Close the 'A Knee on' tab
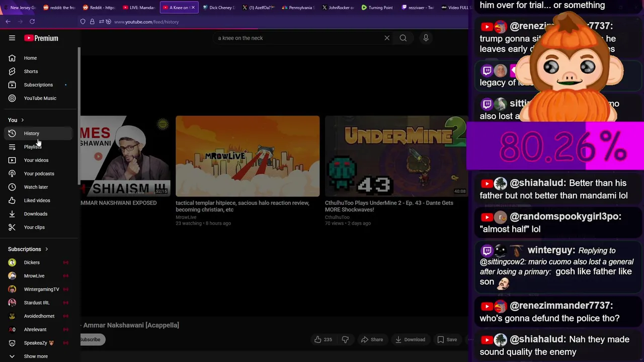This screenshot has height=362, width=644. [x=193, y=8]
